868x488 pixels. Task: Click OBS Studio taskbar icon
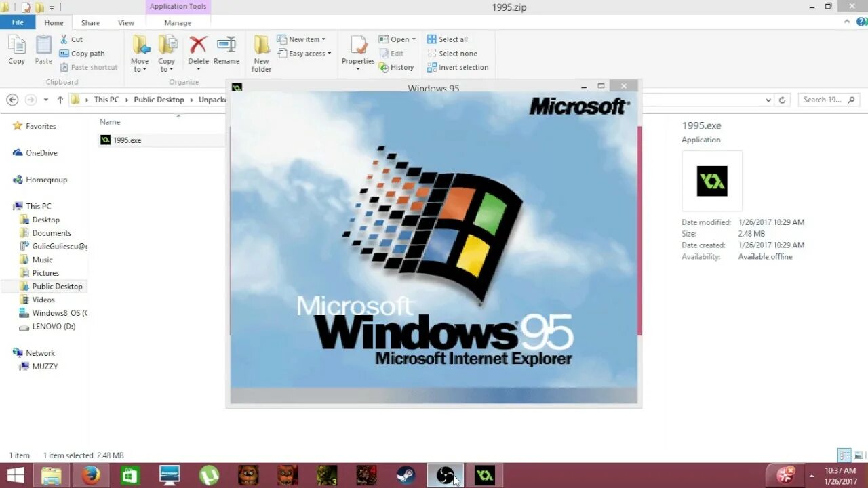446,475
